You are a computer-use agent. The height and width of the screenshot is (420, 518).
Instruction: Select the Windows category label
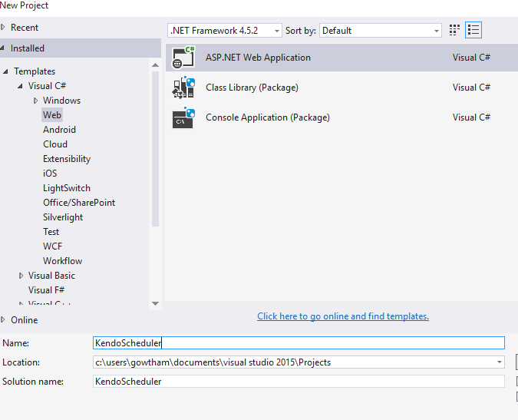pyautogui.click(x=62, y=101)
